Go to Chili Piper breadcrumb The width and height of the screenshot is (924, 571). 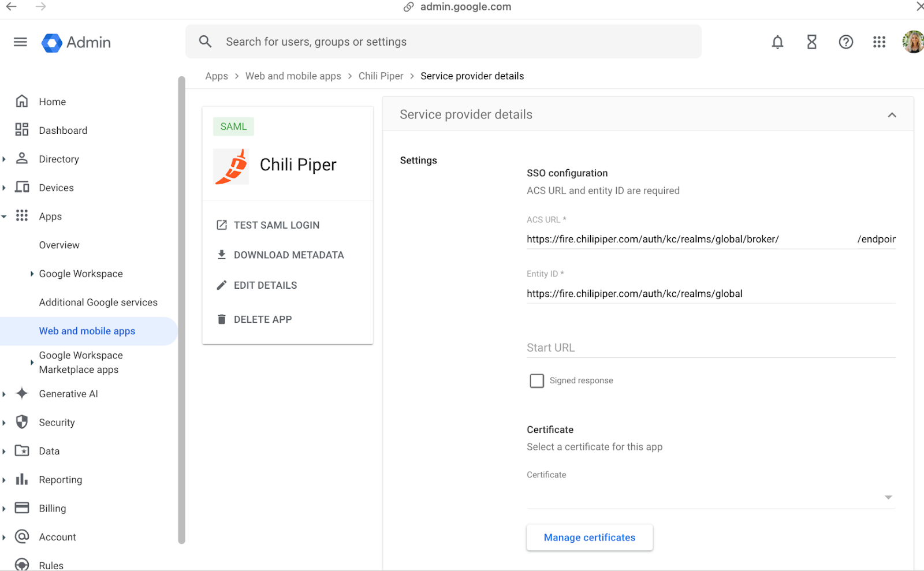coord(381,76)
